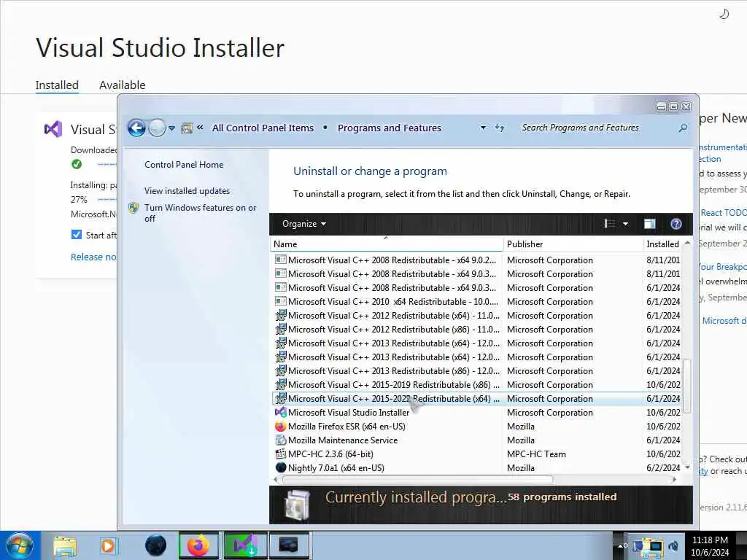This screenshot has height=560, width=747.
Task: Select Microsoft Visual C++ 2010 x64 Redistributable row
Action: (x=477, y=301)
